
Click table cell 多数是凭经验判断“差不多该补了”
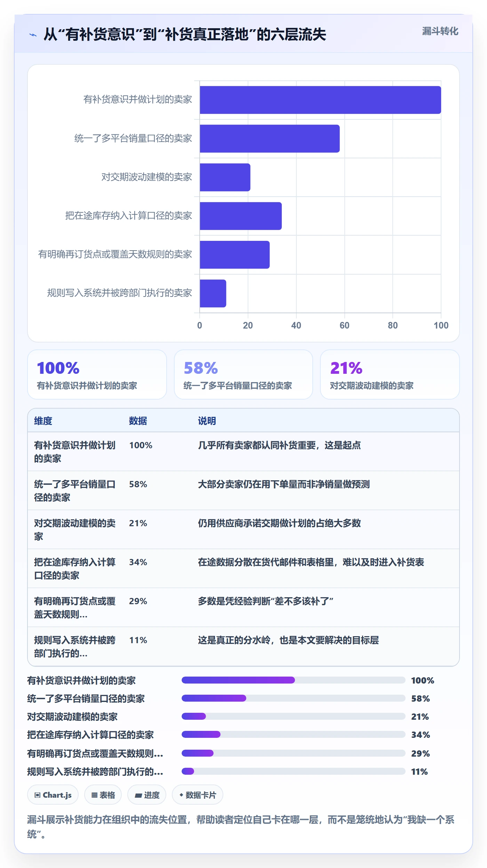click(x=266, y=601)
